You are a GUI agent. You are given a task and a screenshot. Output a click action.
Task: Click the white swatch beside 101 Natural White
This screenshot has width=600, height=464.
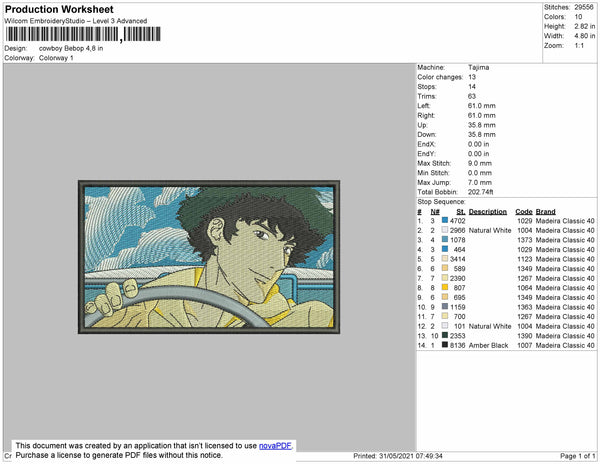pos(445,326)
